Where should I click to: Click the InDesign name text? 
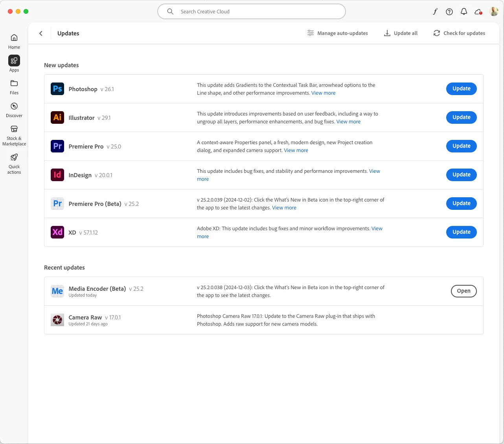[x=80, y=175]
